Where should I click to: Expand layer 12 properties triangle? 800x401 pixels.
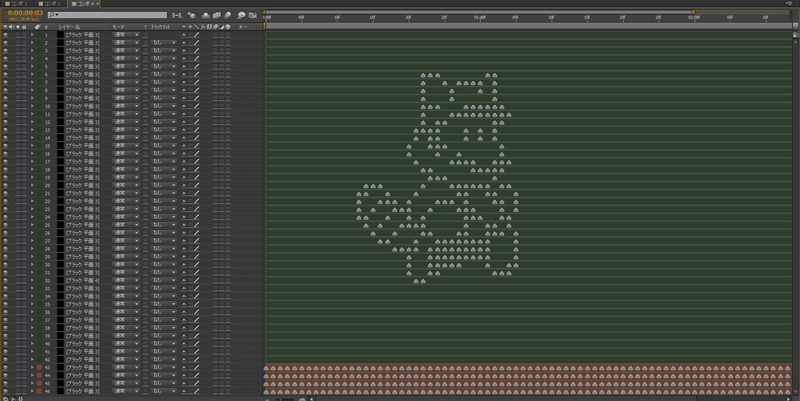(32, 122)
